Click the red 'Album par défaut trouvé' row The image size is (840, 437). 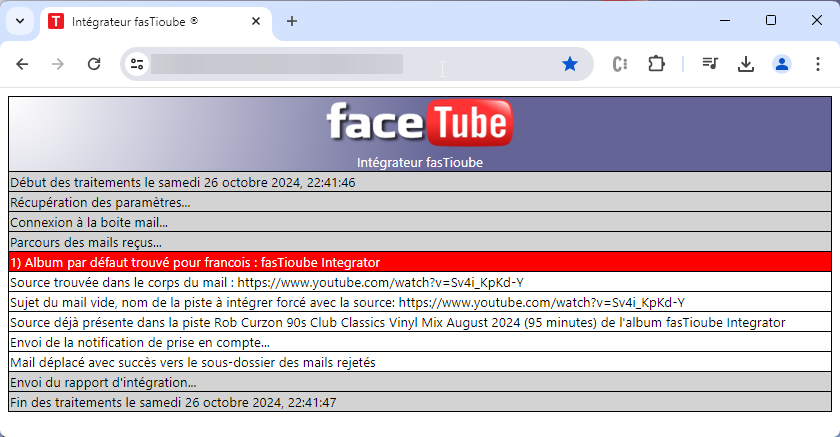pos(419,262)
